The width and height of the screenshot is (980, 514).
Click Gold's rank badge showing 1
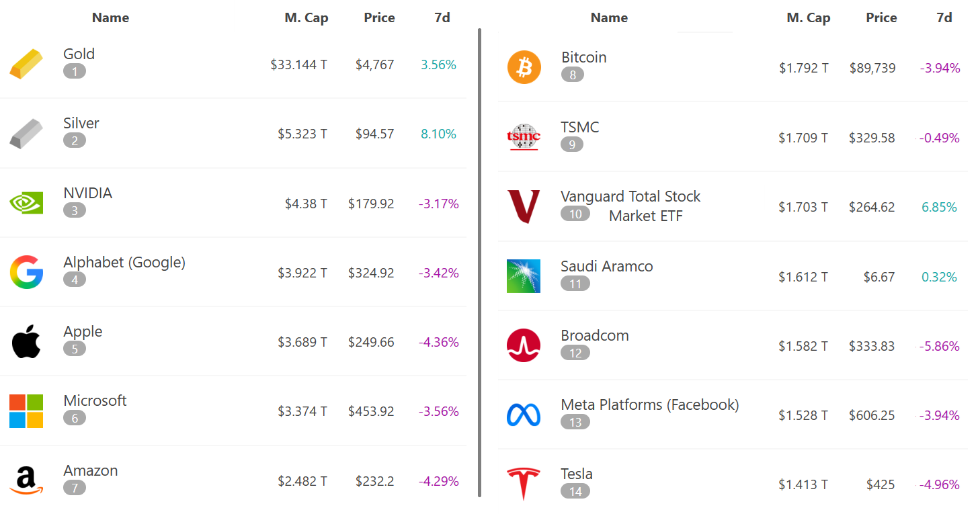point(75,71)
